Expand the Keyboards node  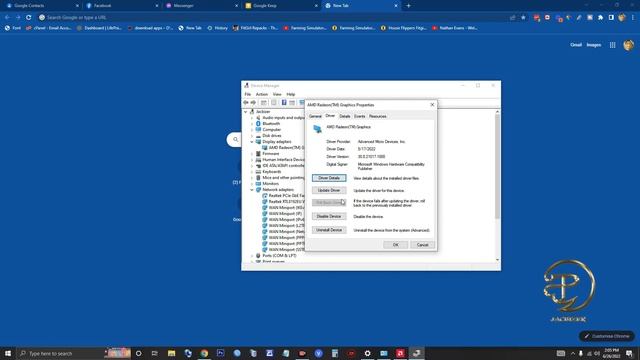[252, 172]
